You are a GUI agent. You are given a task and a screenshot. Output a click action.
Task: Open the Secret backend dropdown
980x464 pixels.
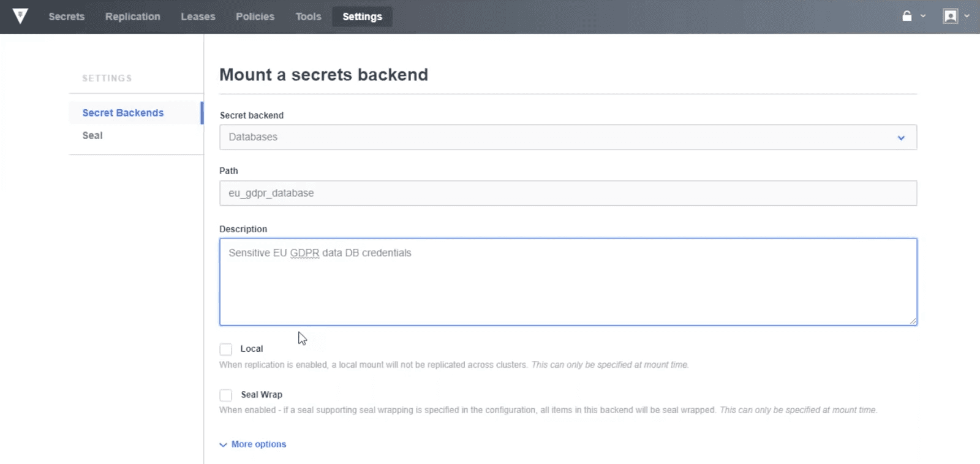point(568,137)
